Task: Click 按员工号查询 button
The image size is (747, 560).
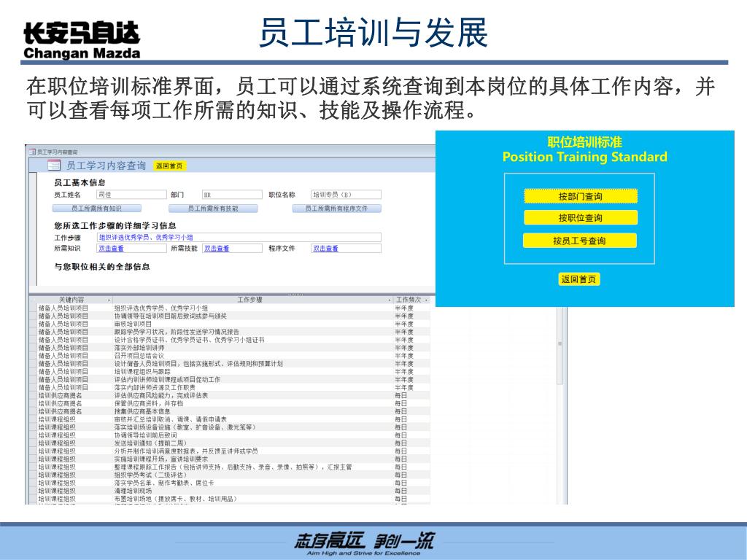Action: (579, 241)
